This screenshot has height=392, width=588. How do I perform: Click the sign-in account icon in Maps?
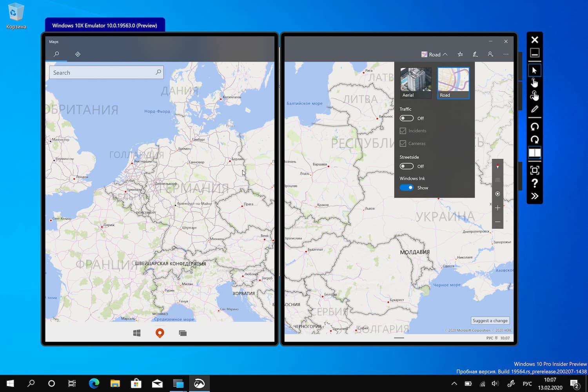coord(490,54)
